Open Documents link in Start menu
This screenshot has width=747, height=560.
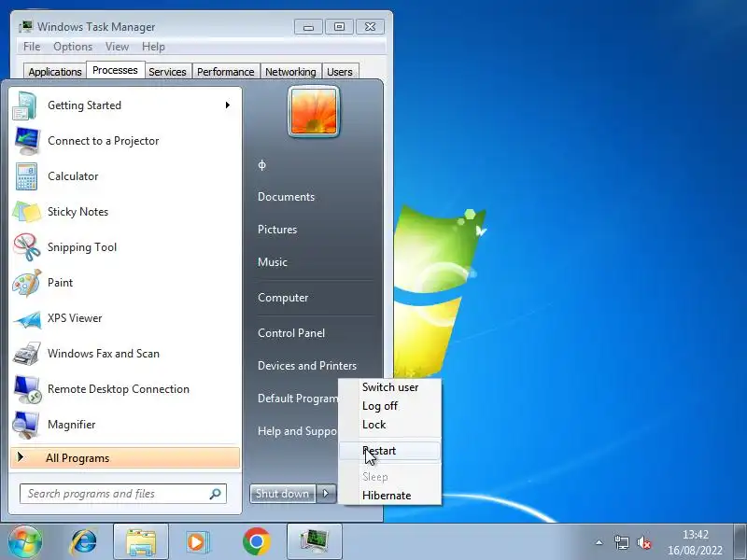point(286,197)
